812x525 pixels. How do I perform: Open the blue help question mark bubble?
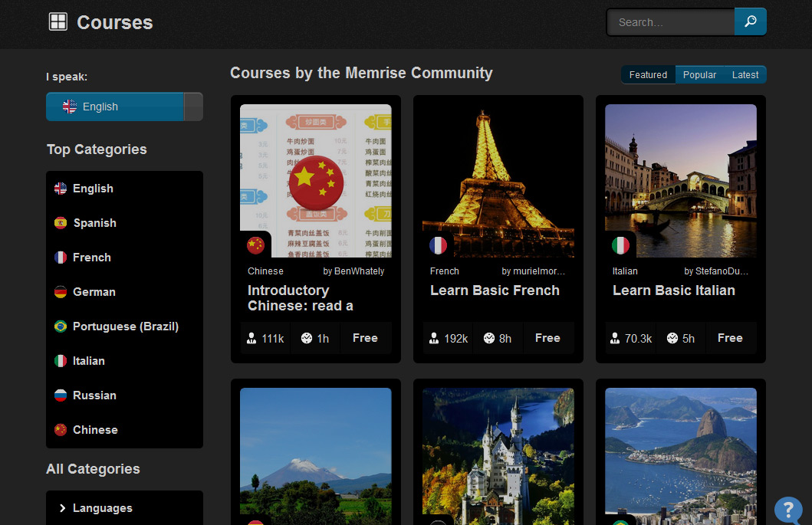click(788, 510)
